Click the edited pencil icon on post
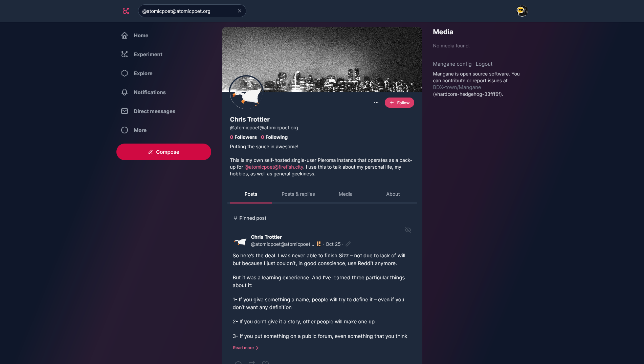The width and height of the screenshot is (644, 364). coord(348,244)
